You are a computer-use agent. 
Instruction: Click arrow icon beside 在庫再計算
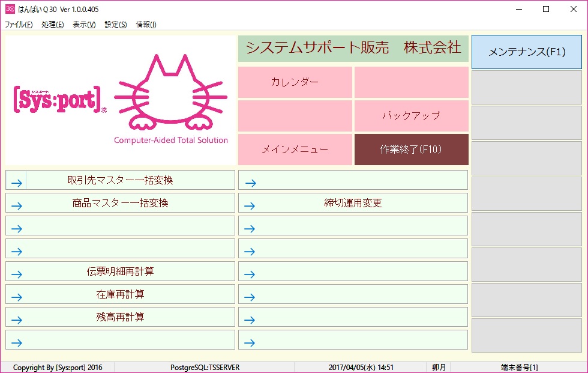pos(17,297)
